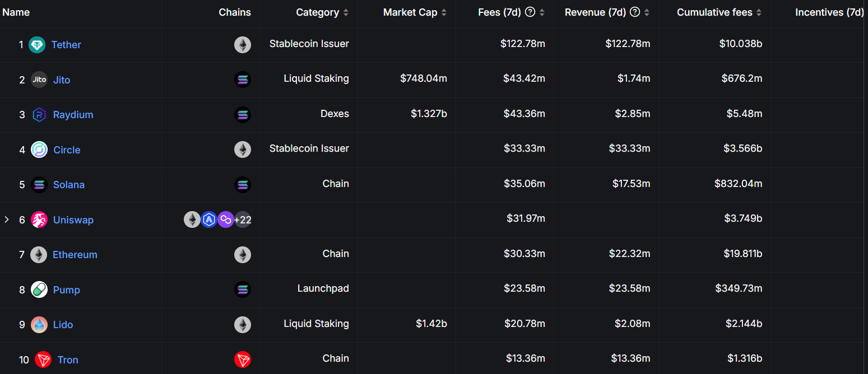Click the +22 more chains badge

pos(243,220)
